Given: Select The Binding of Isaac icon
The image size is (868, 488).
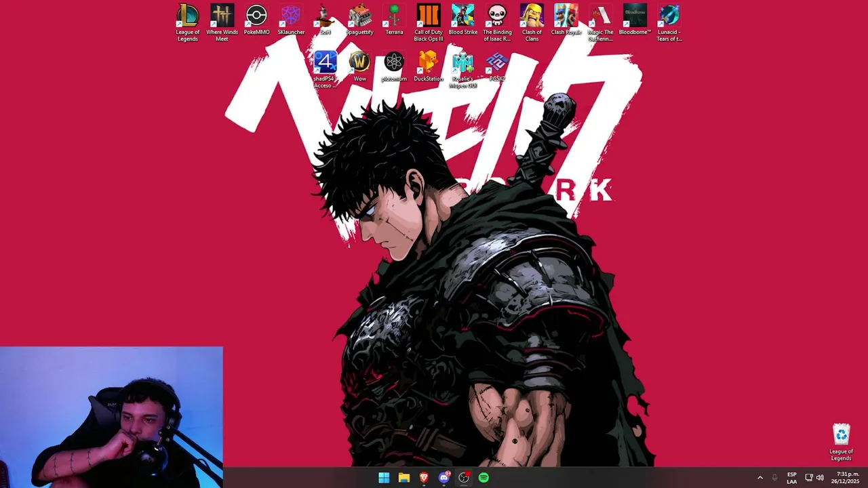Looking at the screenshot, I should click(497, 22).
